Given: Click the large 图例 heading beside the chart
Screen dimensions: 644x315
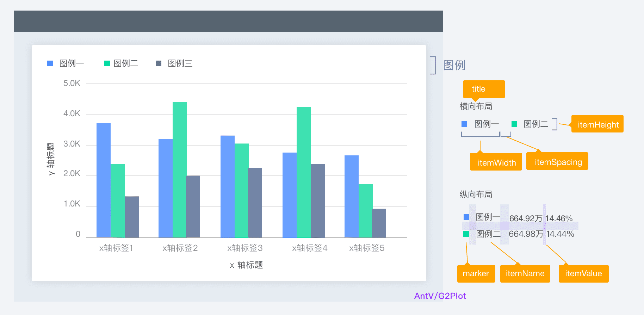Looking at the screenshot, I should point(454,65).
